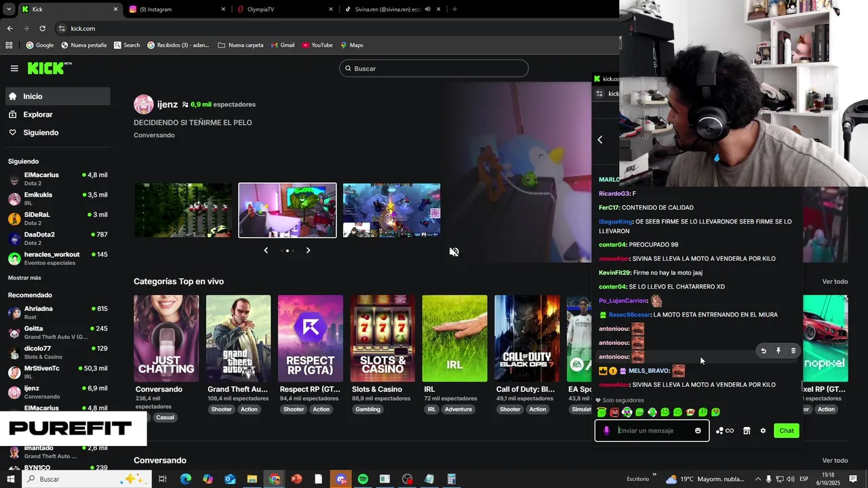Open Microsoft Edge from the taskbar
This screenshot has width=868, height=488.
(185, 479)
